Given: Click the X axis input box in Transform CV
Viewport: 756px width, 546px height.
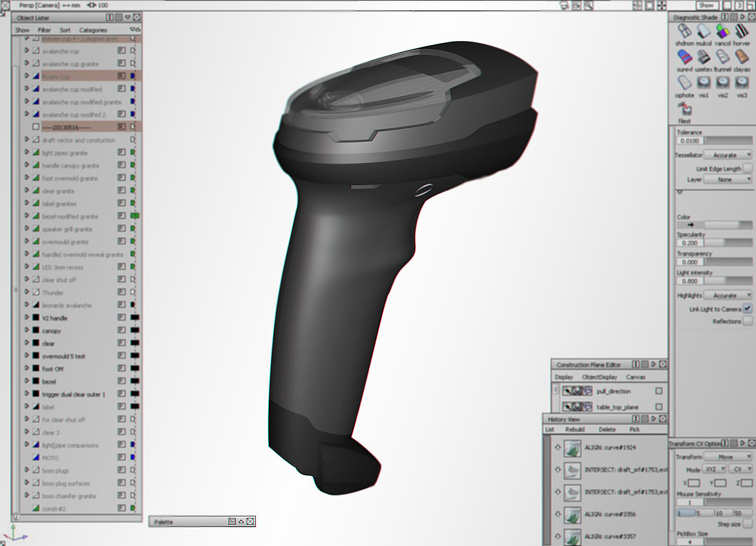Looking at the screenshot, I should [x=693, y=482].
